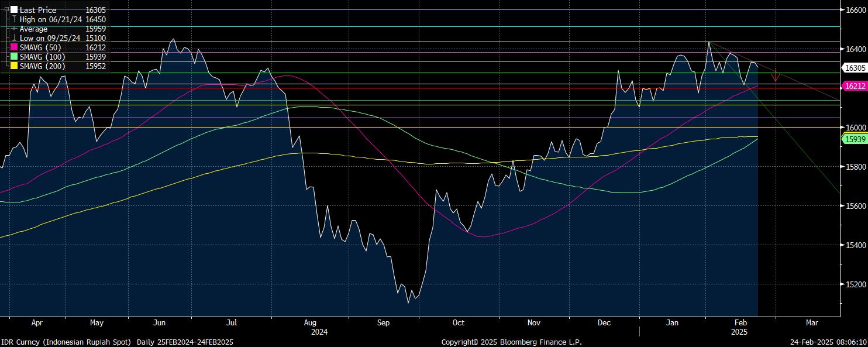Viewport: 868px width, 347px height.
Task: Click the red down arrow annotation
Action: coord(776,75)
